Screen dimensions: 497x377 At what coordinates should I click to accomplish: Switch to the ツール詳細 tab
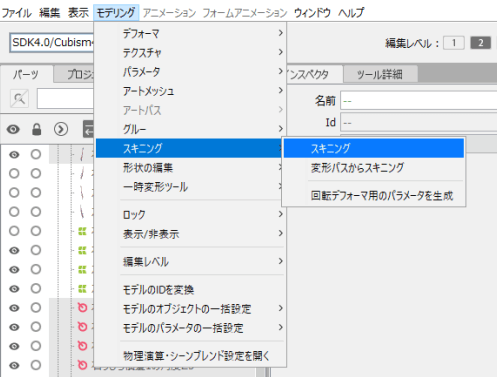pyautogui.click(x=380, y=74)
